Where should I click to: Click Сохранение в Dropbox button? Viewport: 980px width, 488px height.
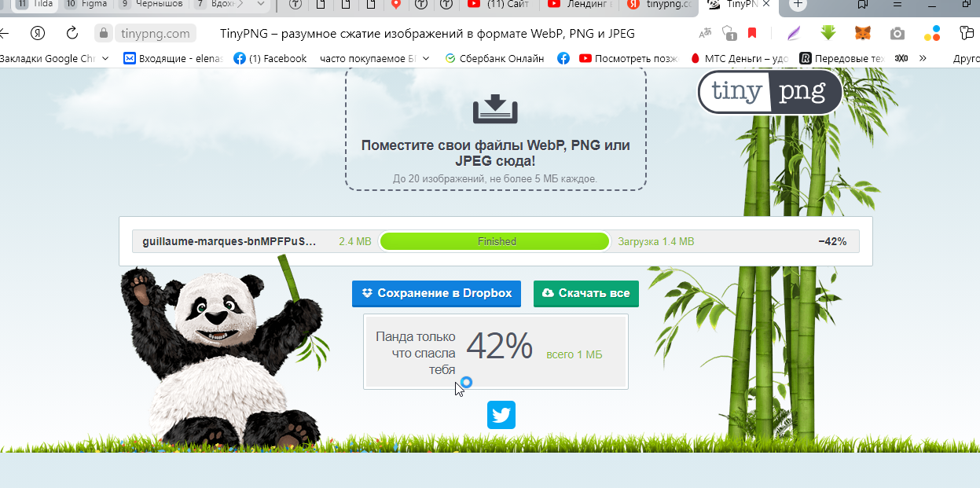tap(437, 293)
